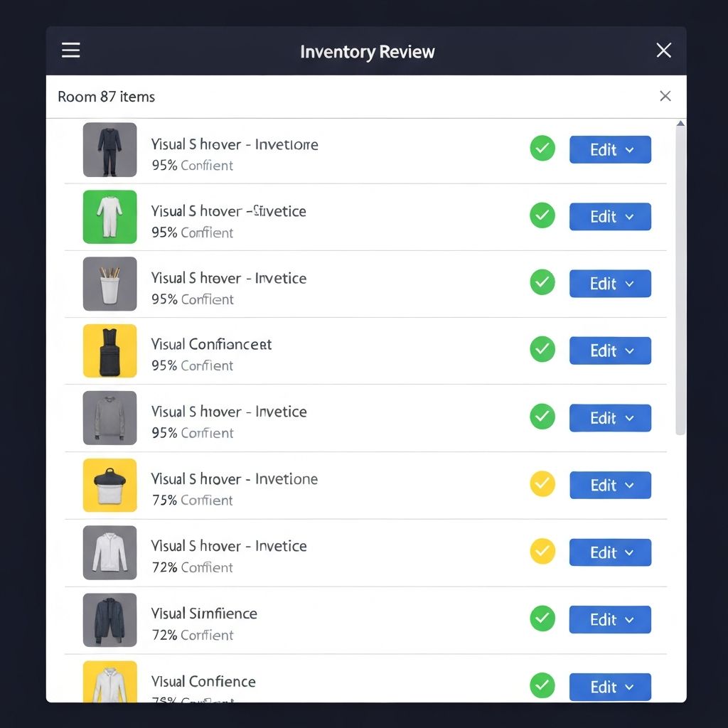Click Edit for the Visual Simfiience item
This screenshot has width=728, height=728.
tap(610, 619)
